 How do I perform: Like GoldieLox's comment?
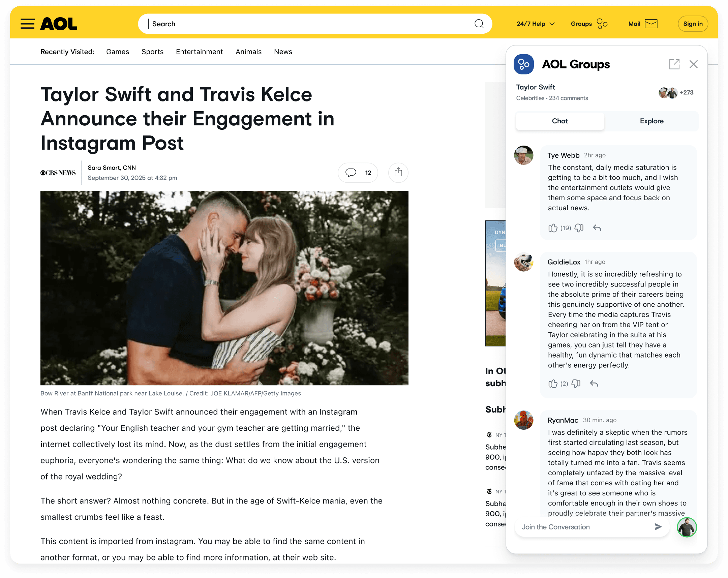[x=553, y=384]
